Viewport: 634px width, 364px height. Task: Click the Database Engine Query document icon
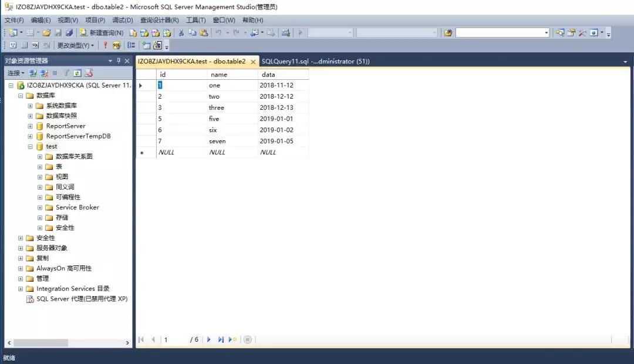point(133,33)
